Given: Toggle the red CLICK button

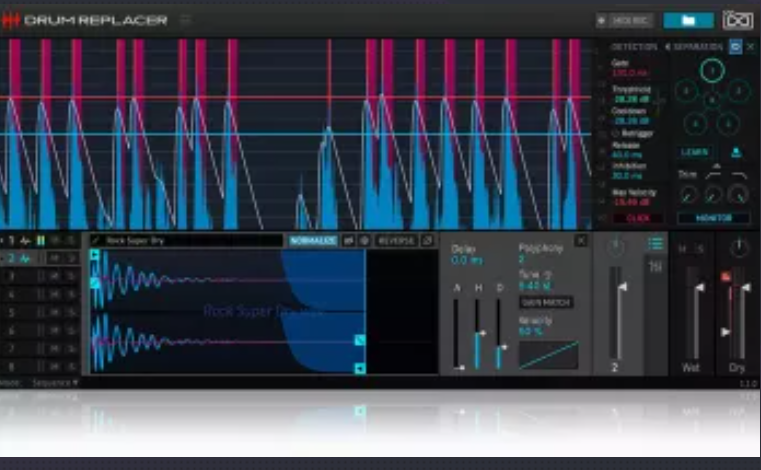Looking at the screenshot, I should click(638, 218).
